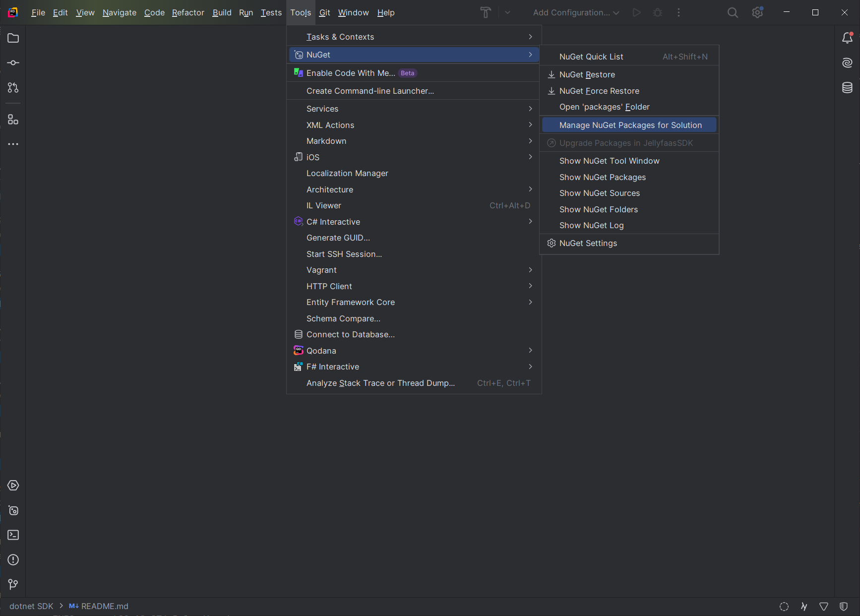Expand the Services submenu
860x616 pixels.
pyautogui.click(x=414, y=109)
